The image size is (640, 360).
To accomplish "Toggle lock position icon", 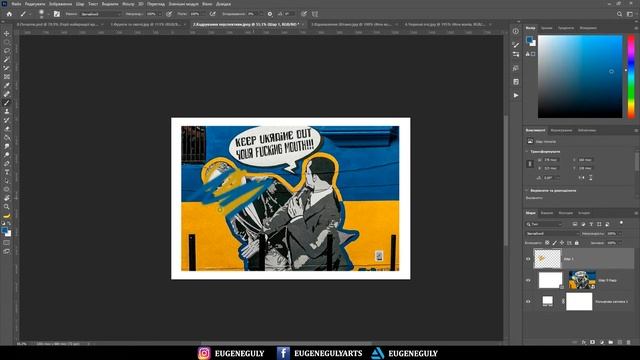I will click(x=562, y=243).
